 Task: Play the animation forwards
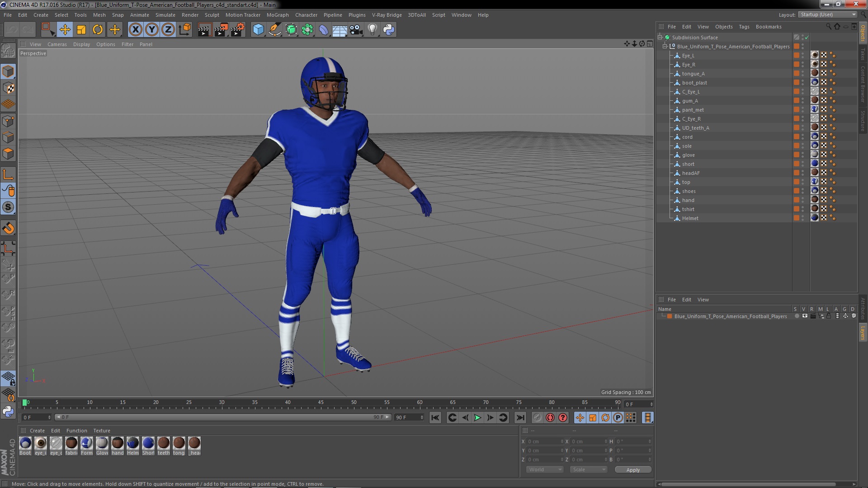(x=477, y=418)
